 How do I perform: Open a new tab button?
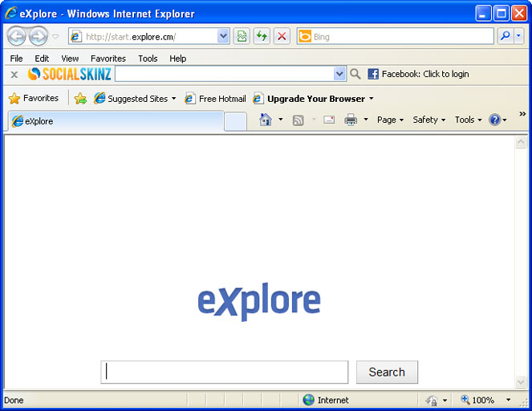point(235,121)
